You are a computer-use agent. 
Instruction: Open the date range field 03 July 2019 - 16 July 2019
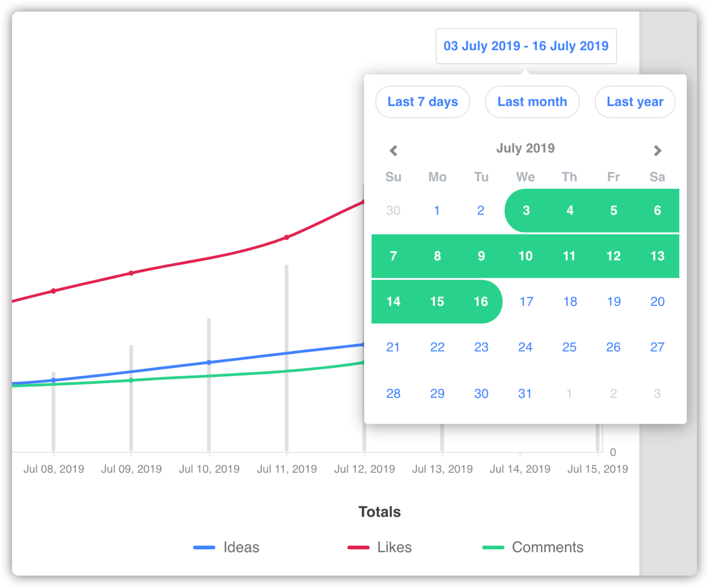coord(526,46)
